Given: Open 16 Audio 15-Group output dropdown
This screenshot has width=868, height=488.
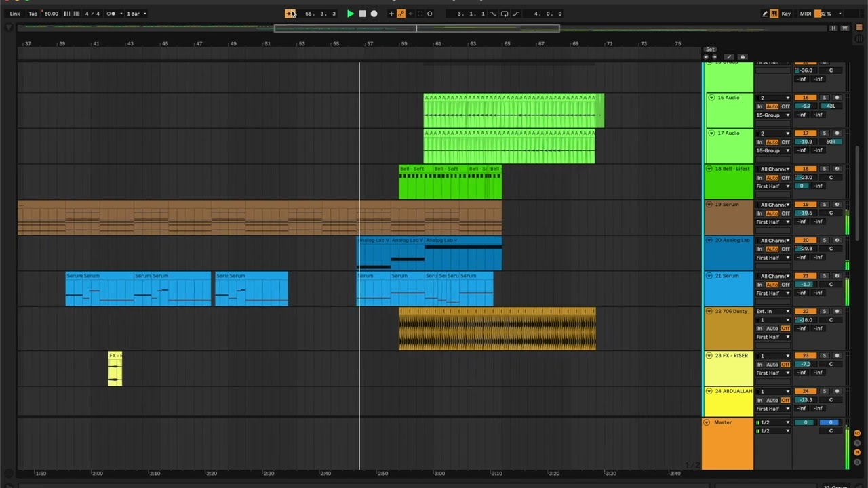Looking at the screenshot, I should (x=773, y=115).
